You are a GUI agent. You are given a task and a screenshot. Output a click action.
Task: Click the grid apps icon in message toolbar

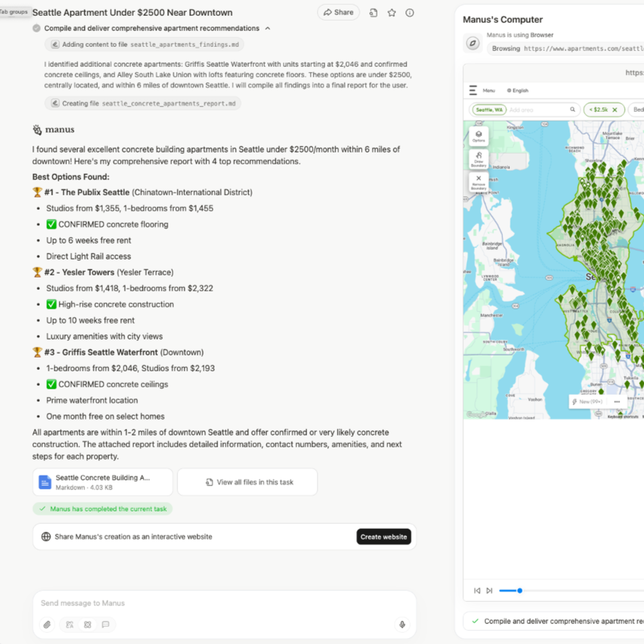[x=88, y=625]
